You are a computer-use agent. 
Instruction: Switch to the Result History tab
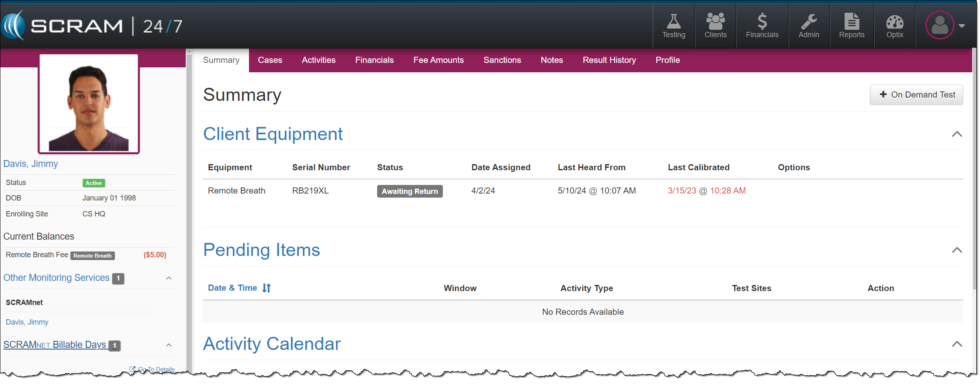[609, 60]
